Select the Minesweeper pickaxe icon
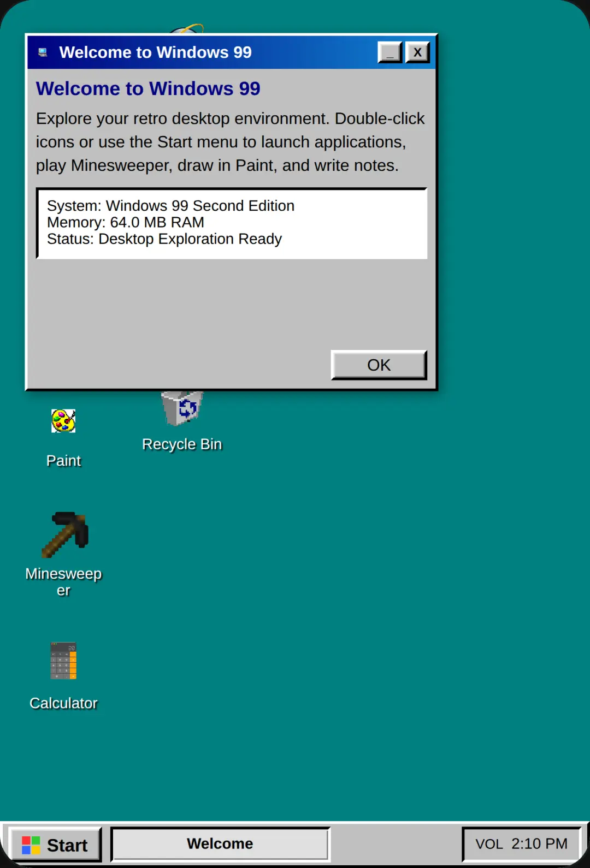 (x=64, y=534)
